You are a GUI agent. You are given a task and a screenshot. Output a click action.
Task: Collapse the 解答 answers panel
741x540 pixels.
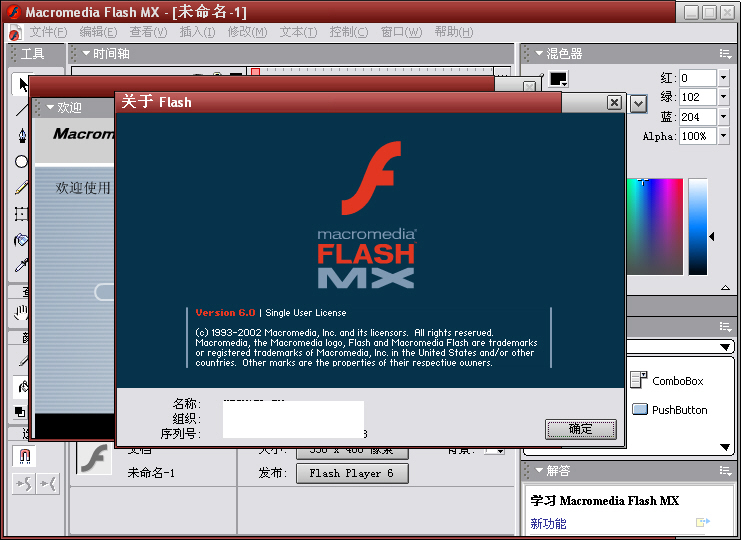tap(539, 470)
